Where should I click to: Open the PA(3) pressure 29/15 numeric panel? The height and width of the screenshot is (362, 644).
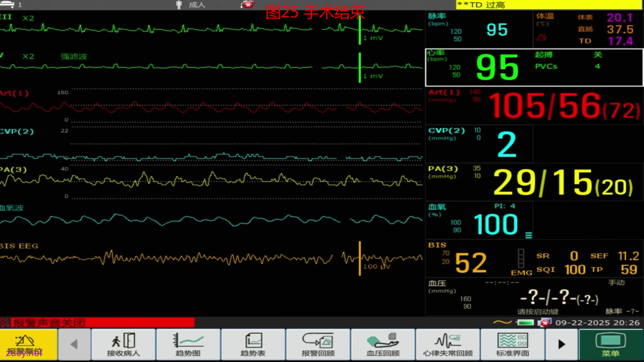click(x=534, y=182)
